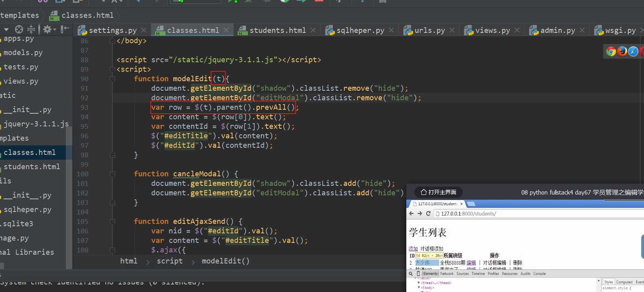Close the 127.0.0.1:8000/students browser tab

pos(461,204)
